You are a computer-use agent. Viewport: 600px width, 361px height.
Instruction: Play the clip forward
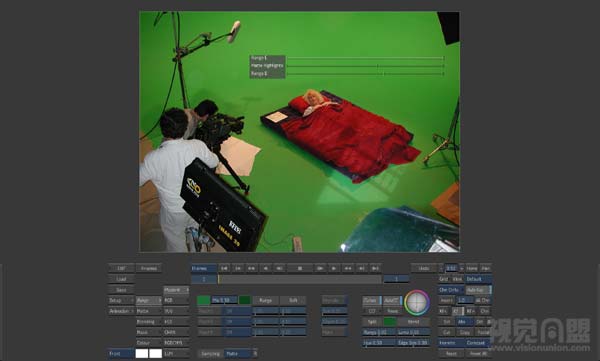tap(334, 268)
